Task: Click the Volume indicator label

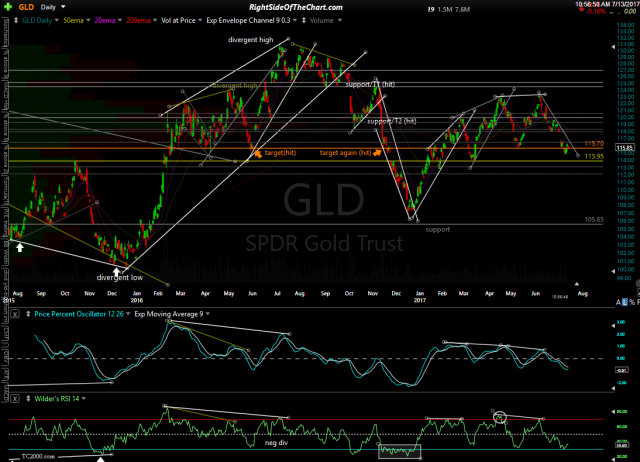Action: 321,20
